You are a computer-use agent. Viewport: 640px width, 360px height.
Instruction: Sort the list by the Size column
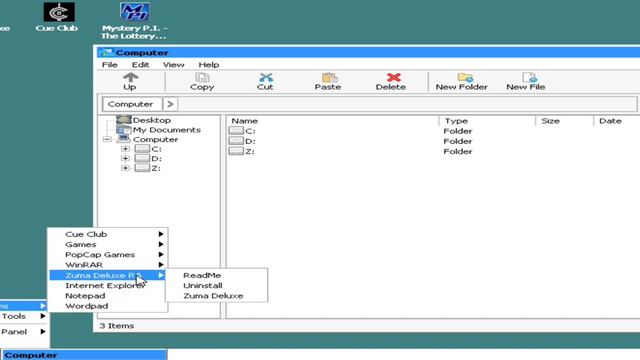coord(564,121)
